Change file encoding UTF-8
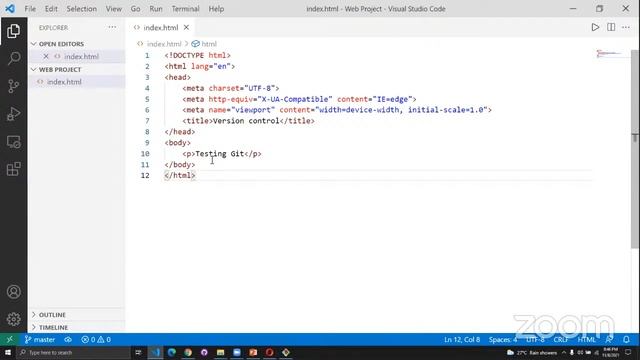This screenshot has width=640, height=360. 535,340
